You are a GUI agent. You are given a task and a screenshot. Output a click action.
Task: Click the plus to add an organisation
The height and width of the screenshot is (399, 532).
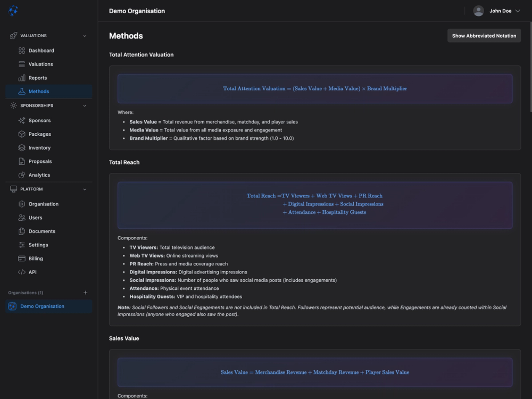pos(86,292)
